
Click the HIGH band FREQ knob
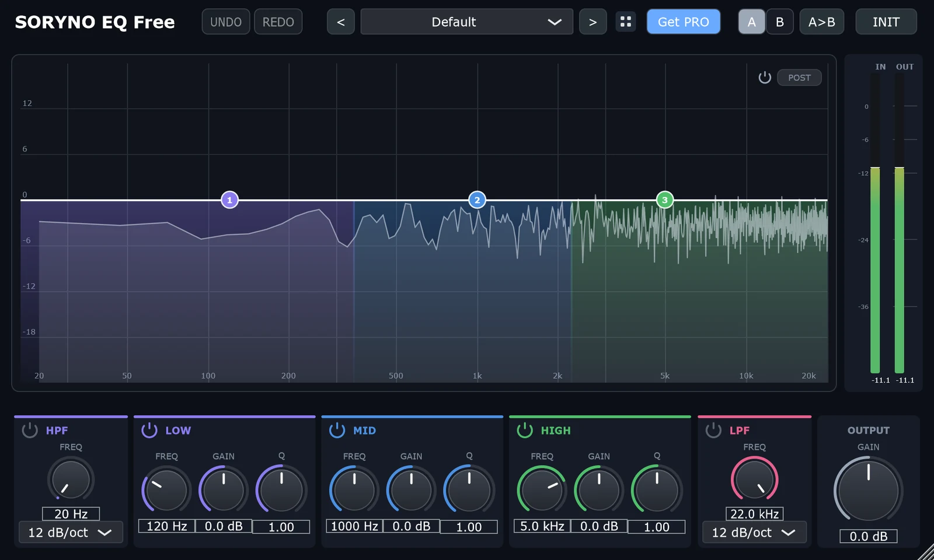542,490
